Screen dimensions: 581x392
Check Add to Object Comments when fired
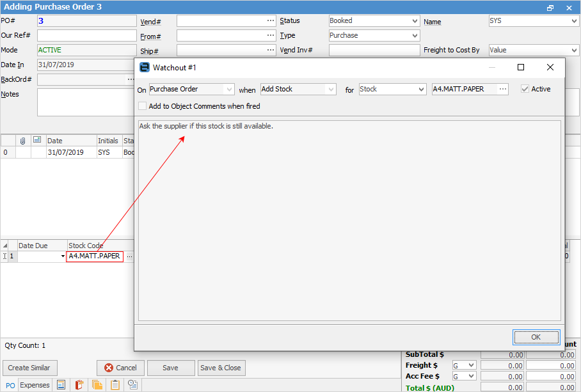pos(142,106)
